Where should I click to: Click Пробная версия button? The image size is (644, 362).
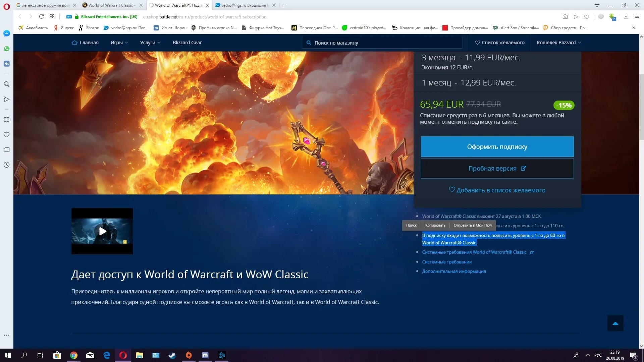497,168
